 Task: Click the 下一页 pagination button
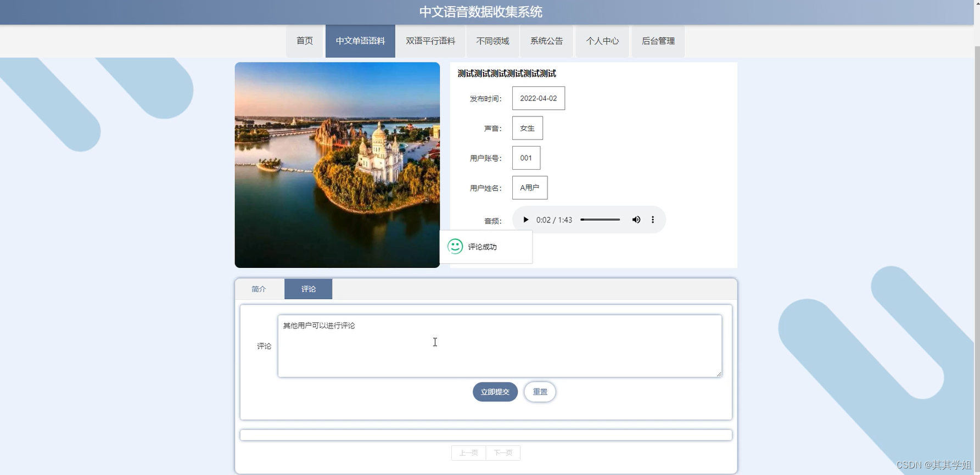coord(503,453)
